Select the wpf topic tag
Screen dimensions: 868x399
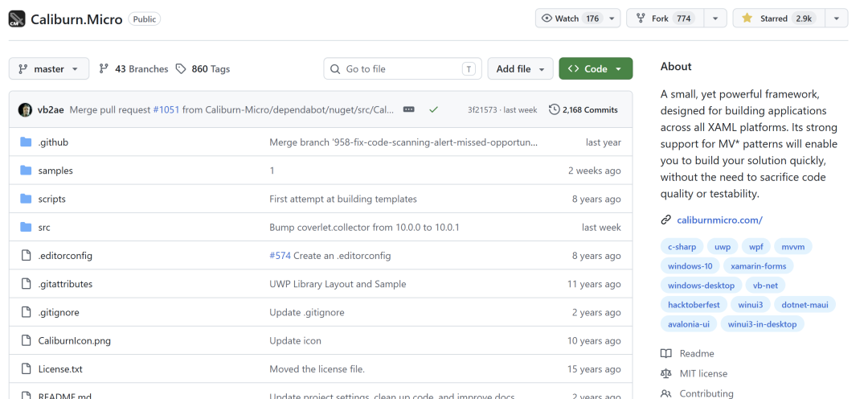(x=756, y=247)
